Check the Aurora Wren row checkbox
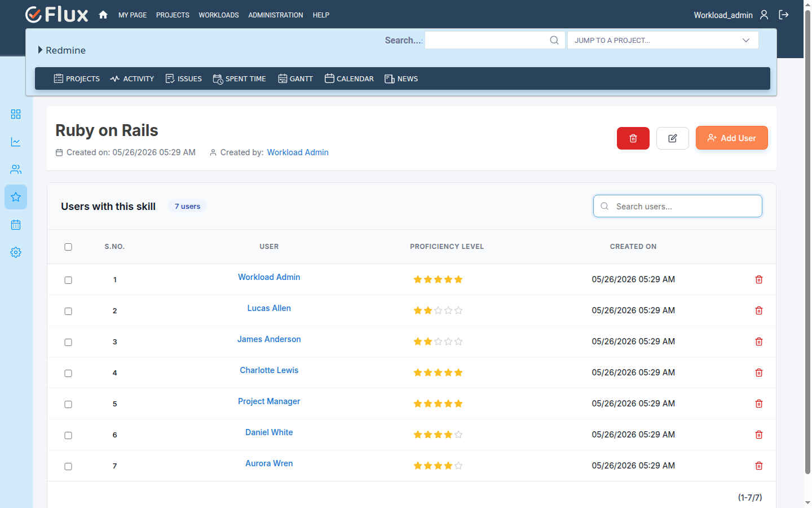Screen dimensions: 812x508 [x=68, y=466]
